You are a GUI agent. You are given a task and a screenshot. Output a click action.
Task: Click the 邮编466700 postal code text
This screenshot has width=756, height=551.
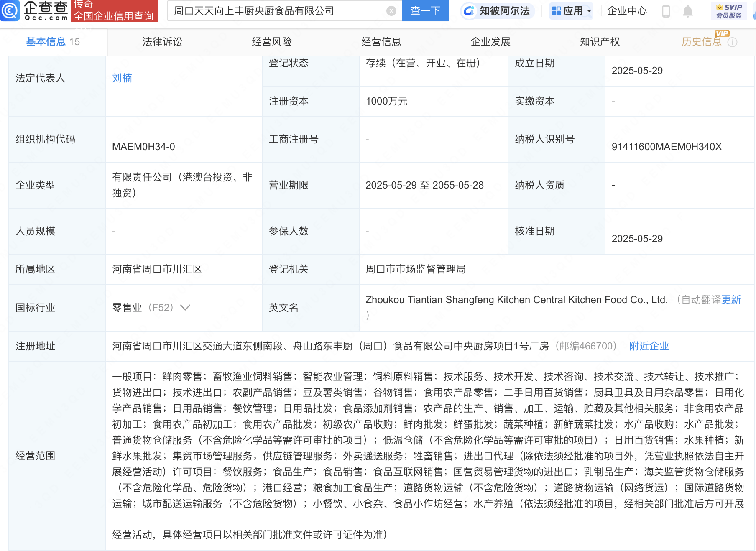pyautogui.click(x=586, y=346)
